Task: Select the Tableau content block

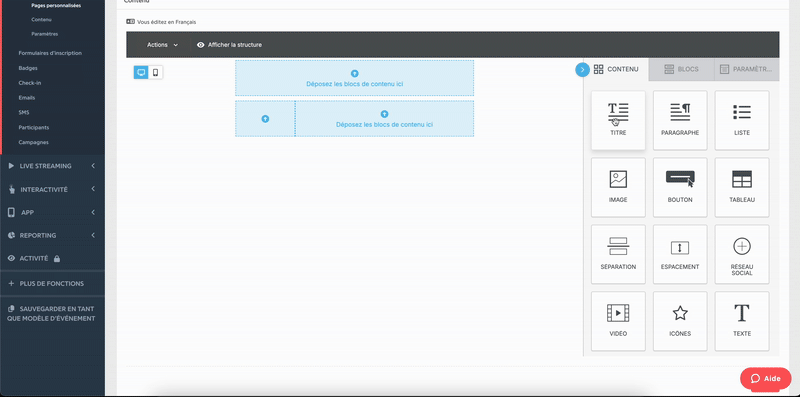Action: tap(742, 187)
